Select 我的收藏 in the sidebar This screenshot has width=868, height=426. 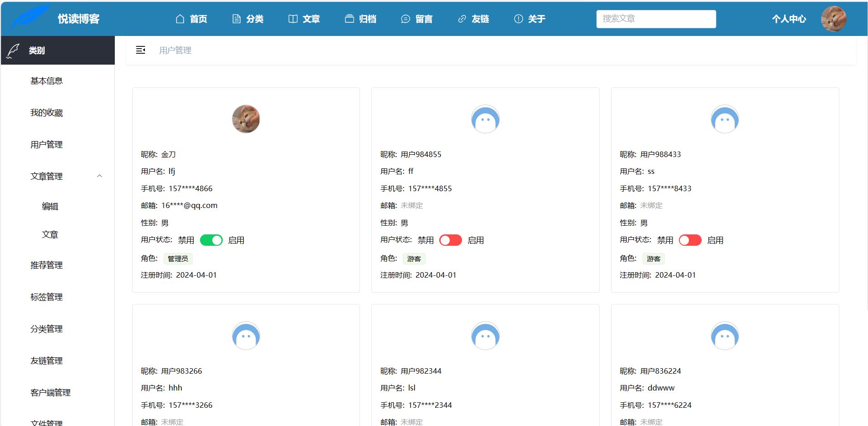tap(46, 112)
